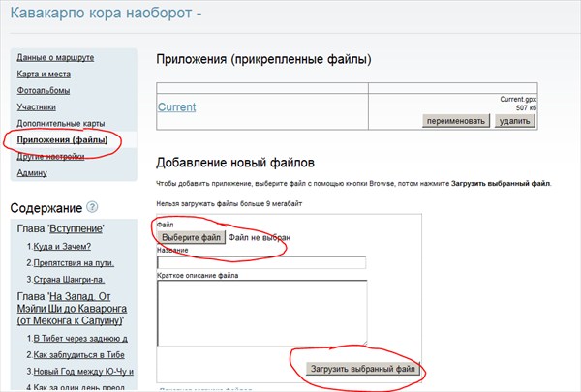Open the Current attached file link
Screen dimensions: 581x392
(176, 106)
